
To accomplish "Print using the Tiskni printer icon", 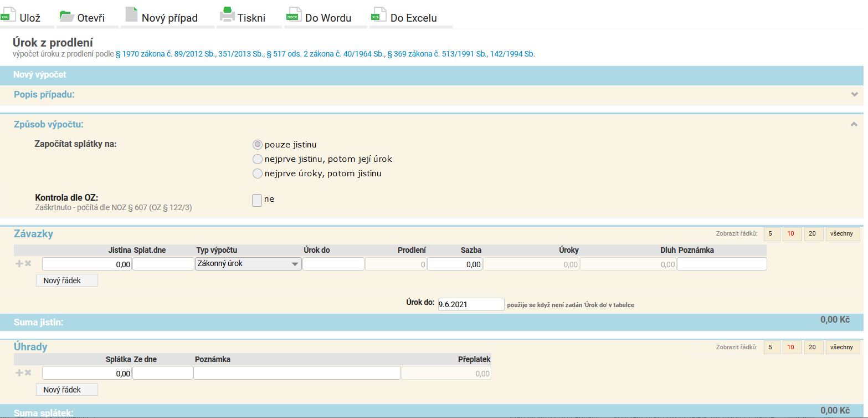I will pos(227,14).
